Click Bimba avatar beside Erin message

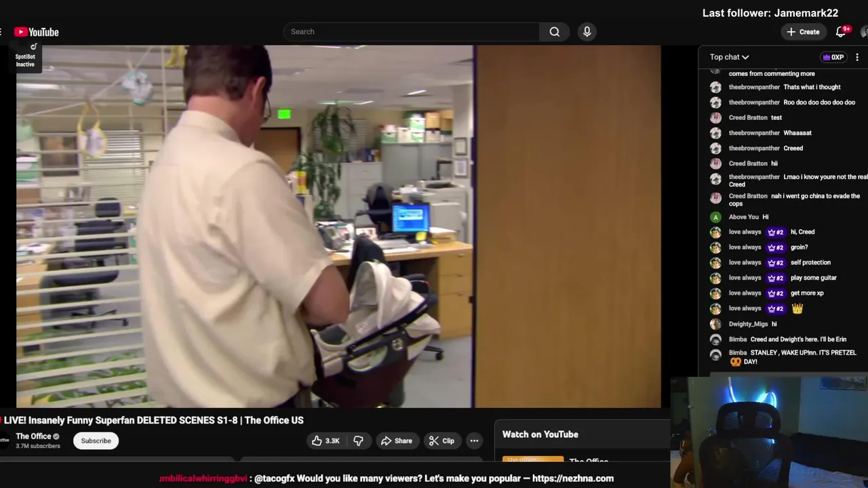coord(715,339)
